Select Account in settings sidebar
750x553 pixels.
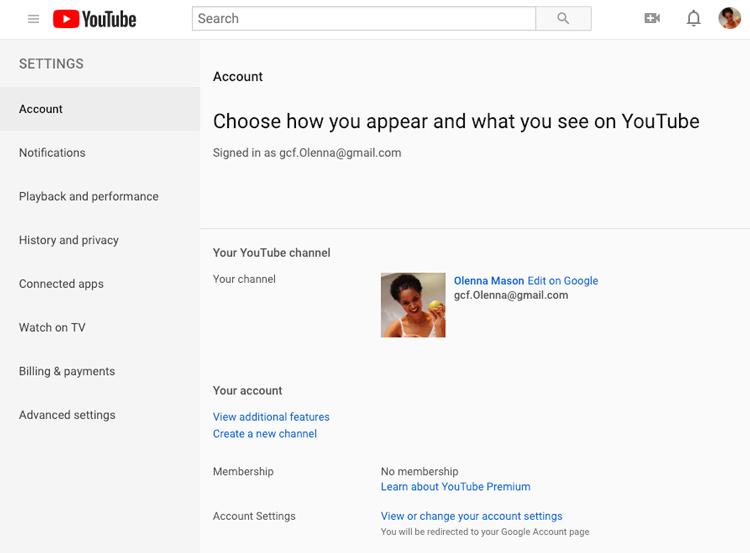click(x=41, y=109)
